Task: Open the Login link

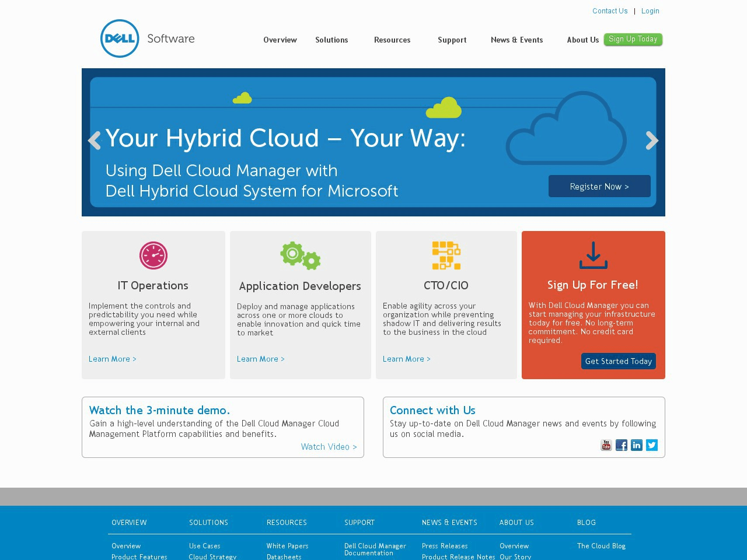Action: click(x=650, y=11)
